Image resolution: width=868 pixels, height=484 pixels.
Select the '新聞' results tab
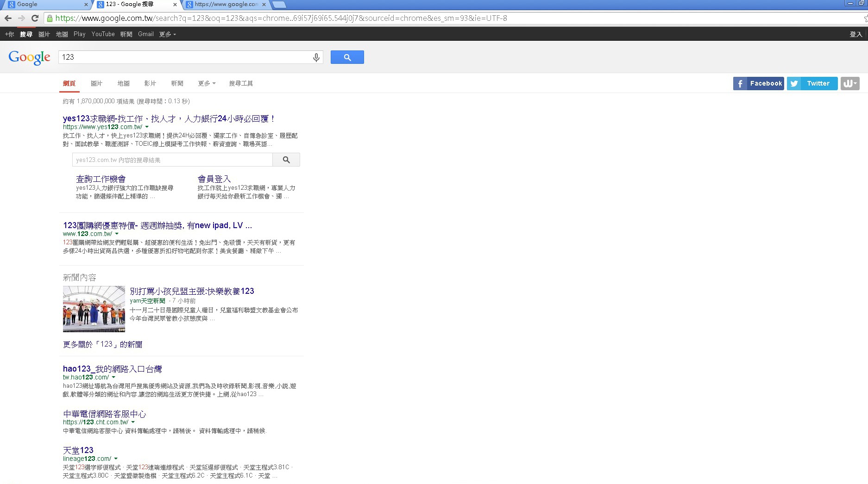[x=177, y=83]
